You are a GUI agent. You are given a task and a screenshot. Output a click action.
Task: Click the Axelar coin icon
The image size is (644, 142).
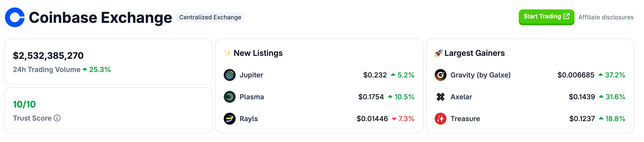pos(440,97)
